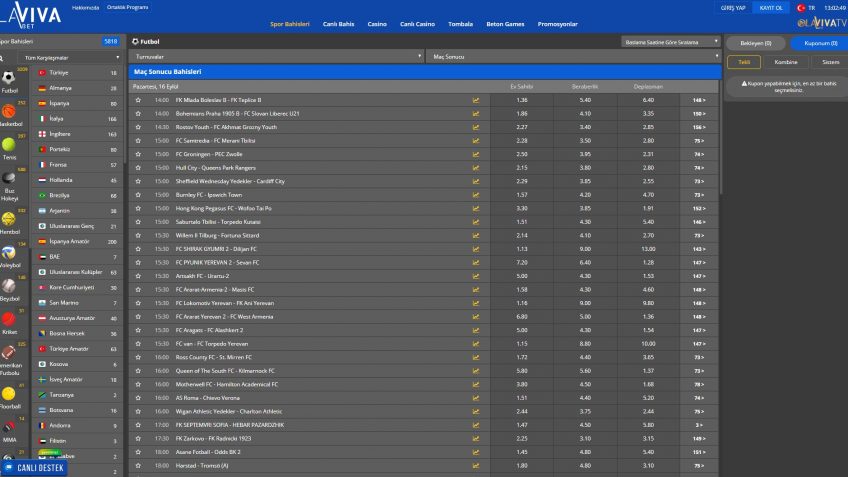Open the Bekleyen (0) coupons button
The height and width of the screenshot is (477, 848).
tap(756, 43)
